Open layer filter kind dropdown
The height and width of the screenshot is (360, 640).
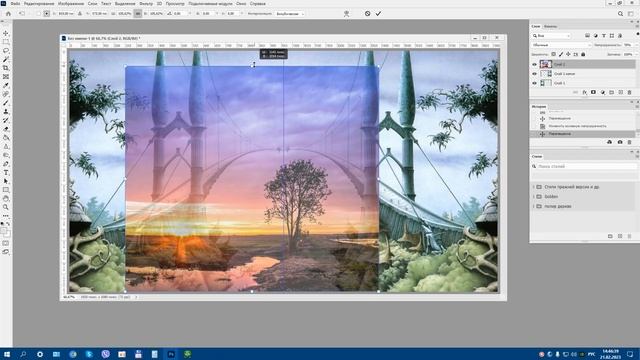click(x=551, y=36)
